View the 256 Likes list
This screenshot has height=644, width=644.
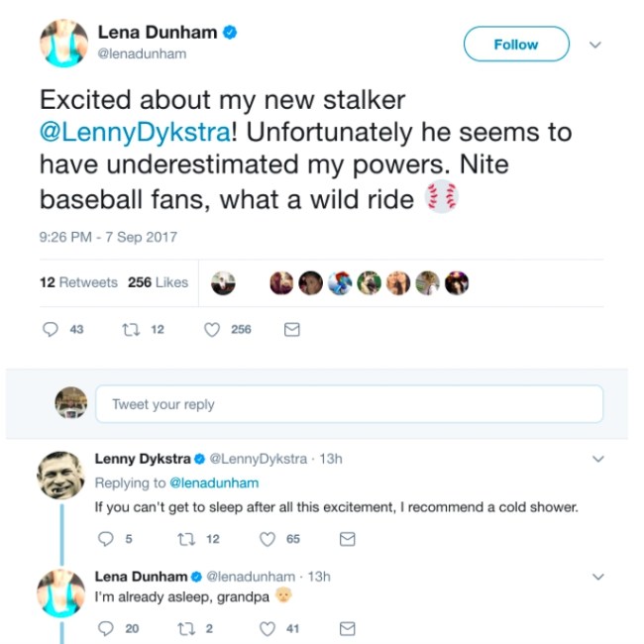pyautogui.click(x=158, y=282)
